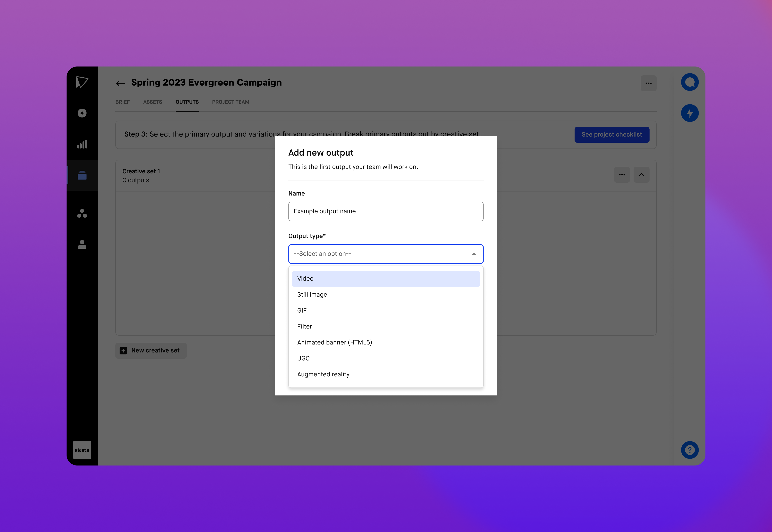Go back using the left arrow
The height and width of the screenshot is (532, 772).
(x=120, y=83)
